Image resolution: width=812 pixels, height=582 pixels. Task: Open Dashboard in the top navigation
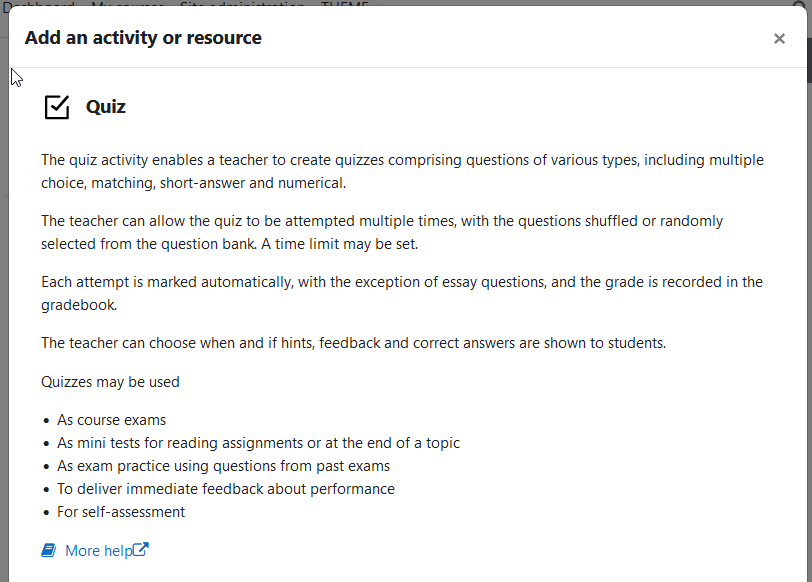38,4
